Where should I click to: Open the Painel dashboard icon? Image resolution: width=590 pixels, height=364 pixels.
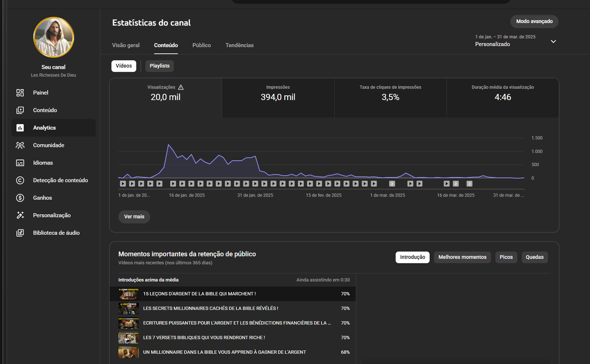20,93
